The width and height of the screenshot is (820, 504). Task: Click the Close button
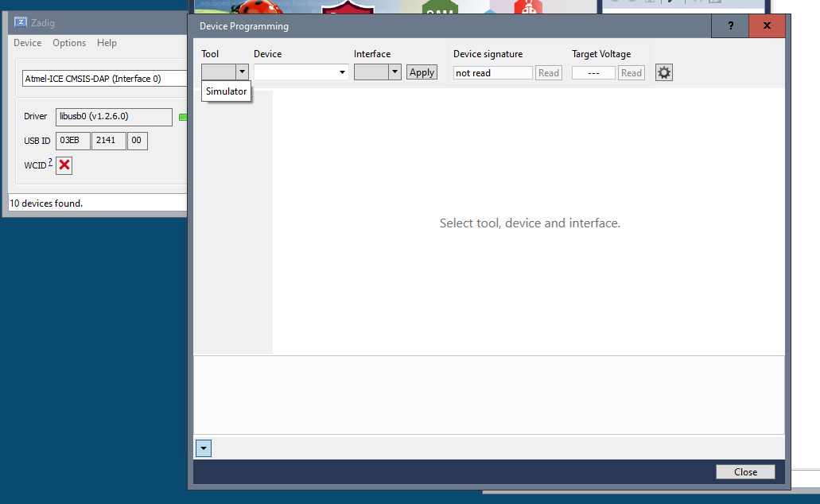coord(745,471)
